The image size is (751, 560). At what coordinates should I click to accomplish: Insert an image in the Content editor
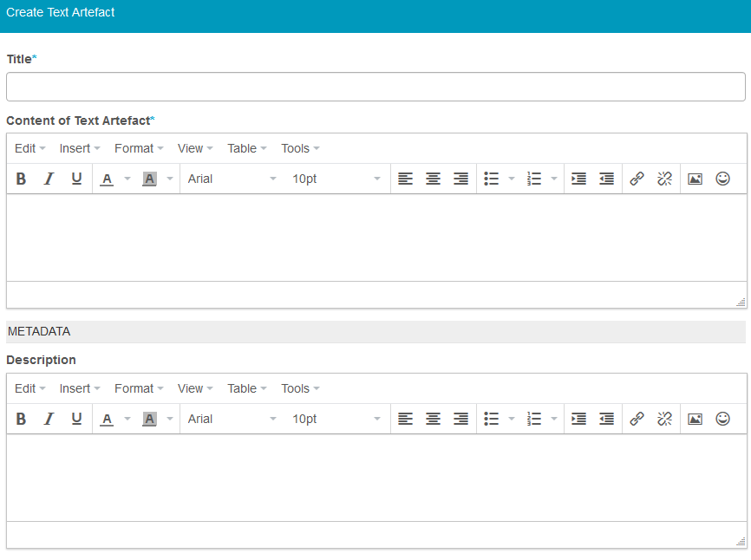coord(695,179)
